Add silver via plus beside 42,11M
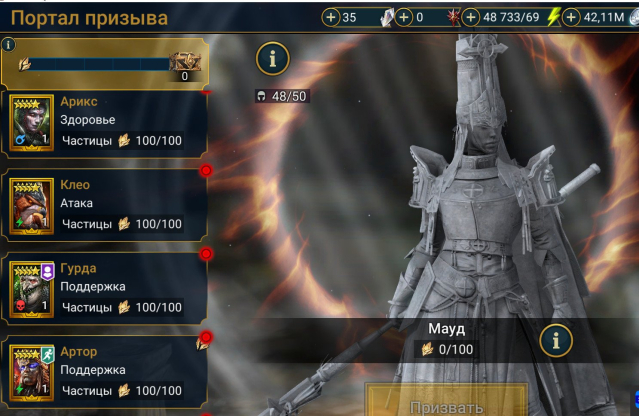The image size is (639, 416). [x=571, y=18]
